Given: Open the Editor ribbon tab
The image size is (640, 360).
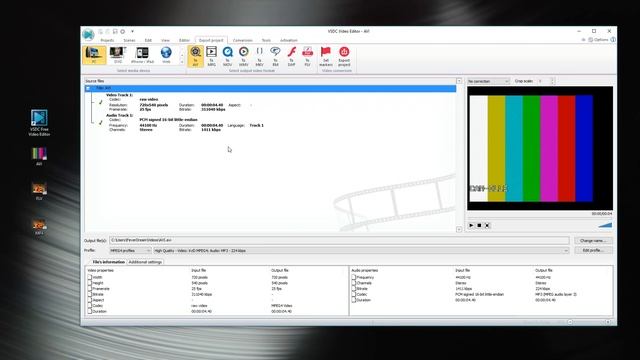Looking at the screenshot, I should coord(184,40).
